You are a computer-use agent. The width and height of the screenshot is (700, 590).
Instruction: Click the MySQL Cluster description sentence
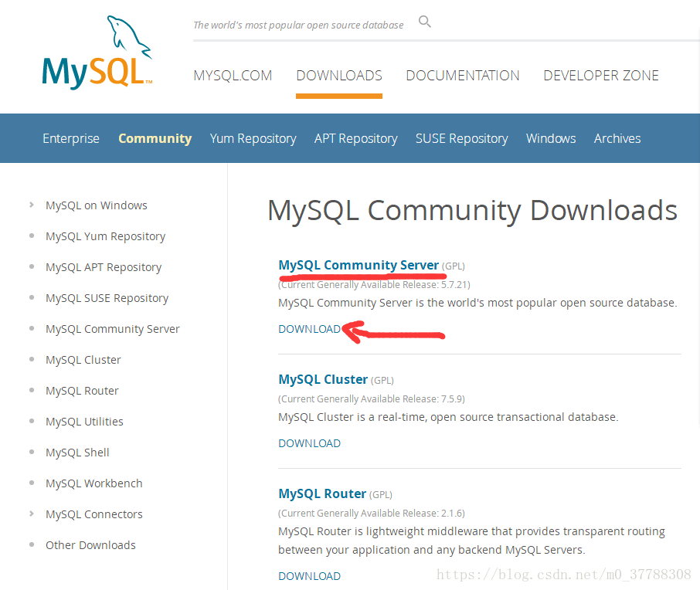(x=448, y=417)
